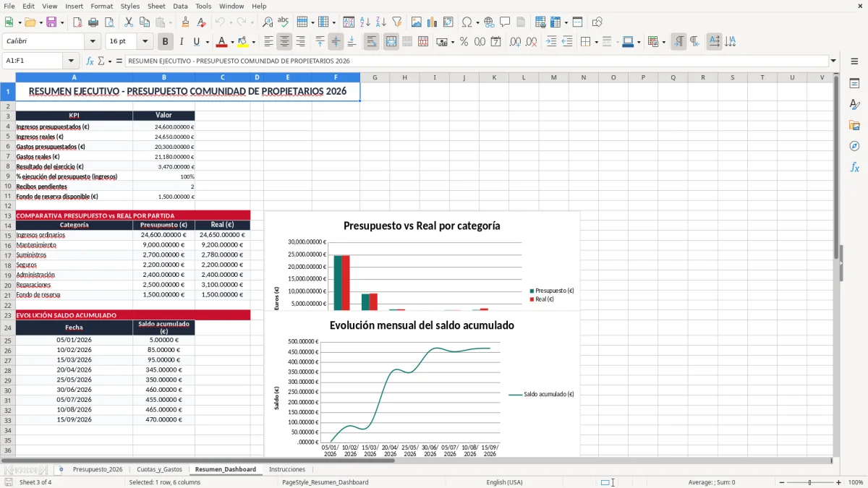Toggle Print Preview
Viewport: 868px width, 488px height.
click(x=109, y=22)
